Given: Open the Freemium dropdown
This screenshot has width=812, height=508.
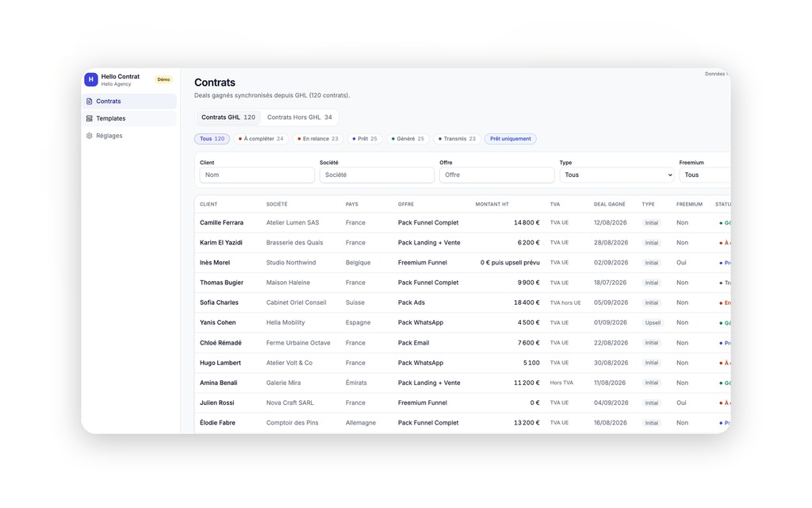Looking at the screenshot, I should [x=705, y=175].
